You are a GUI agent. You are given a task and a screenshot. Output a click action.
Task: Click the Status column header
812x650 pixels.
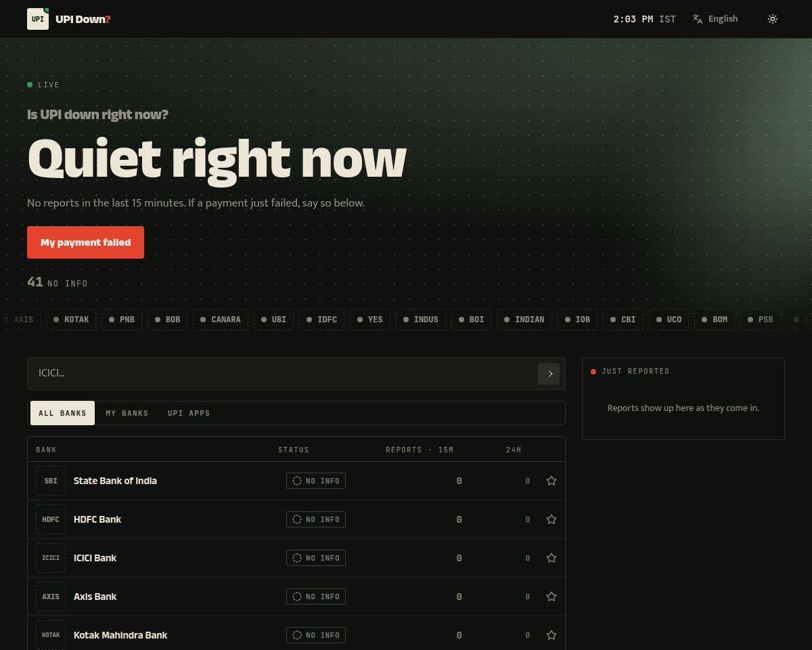pos(294,450)
